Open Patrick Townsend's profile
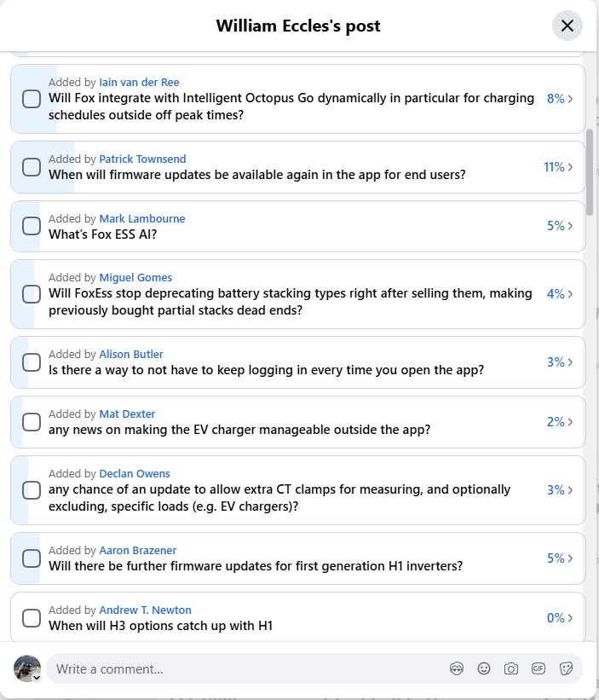 point(142,159)
